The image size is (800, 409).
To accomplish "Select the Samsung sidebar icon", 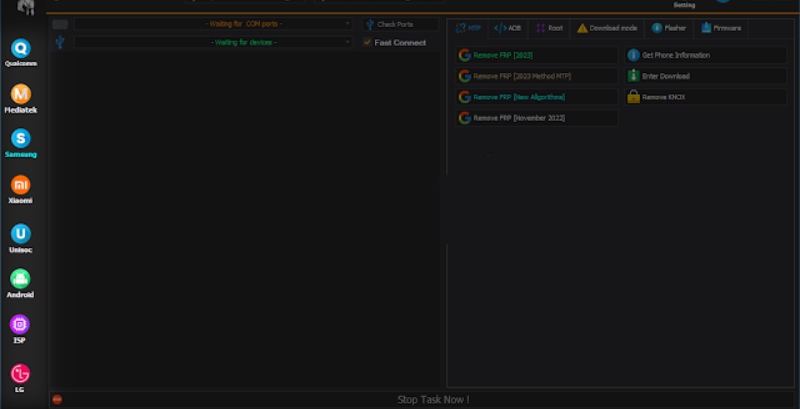I will [21, 138].
